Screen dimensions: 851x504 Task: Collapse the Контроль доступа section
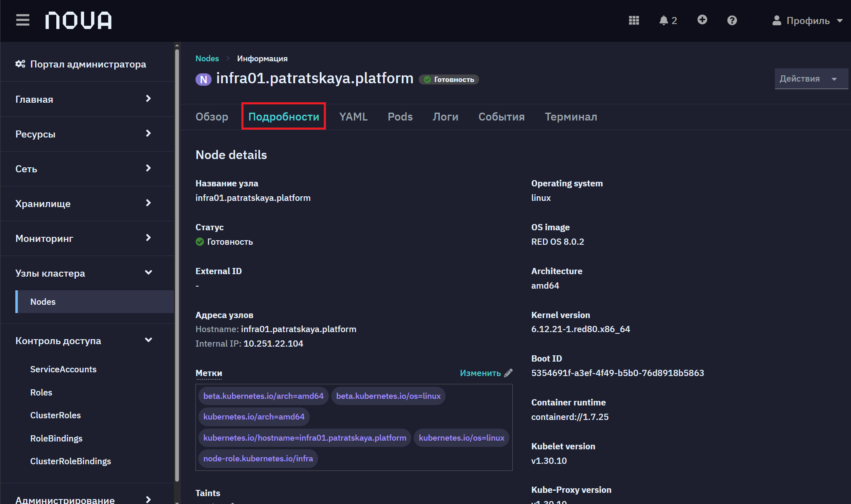click(x=87, y=340)
